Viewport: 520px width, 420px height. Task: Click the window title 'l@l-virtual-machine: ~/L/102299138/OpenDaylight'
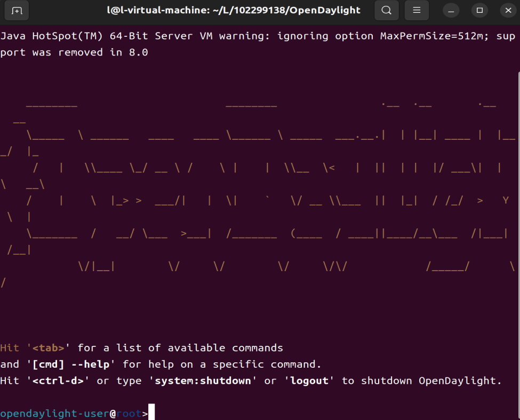coord(234,10)
